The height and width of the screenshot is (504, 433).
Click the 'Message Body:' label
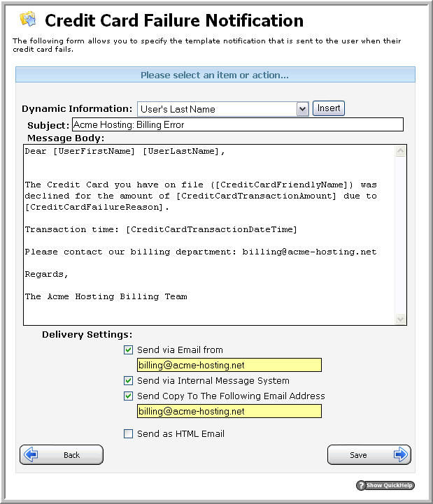point(66,138)
